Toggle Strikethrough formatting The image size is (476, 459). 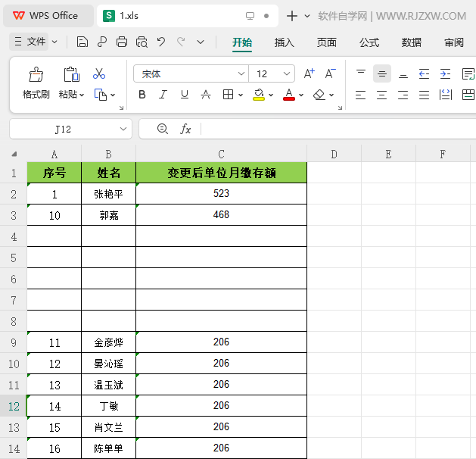(206, 95)
